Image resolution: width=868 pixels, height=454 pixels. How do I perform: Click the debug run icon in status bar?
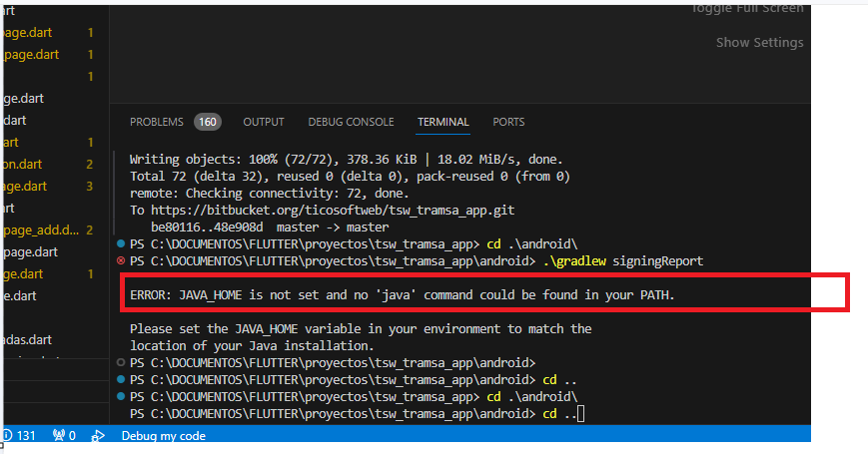coord(98,436)
